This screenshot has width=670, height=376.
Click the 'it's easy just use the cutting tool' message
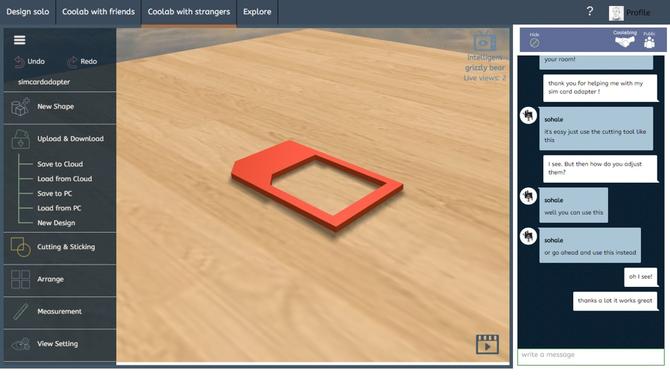tap(596, 129)
